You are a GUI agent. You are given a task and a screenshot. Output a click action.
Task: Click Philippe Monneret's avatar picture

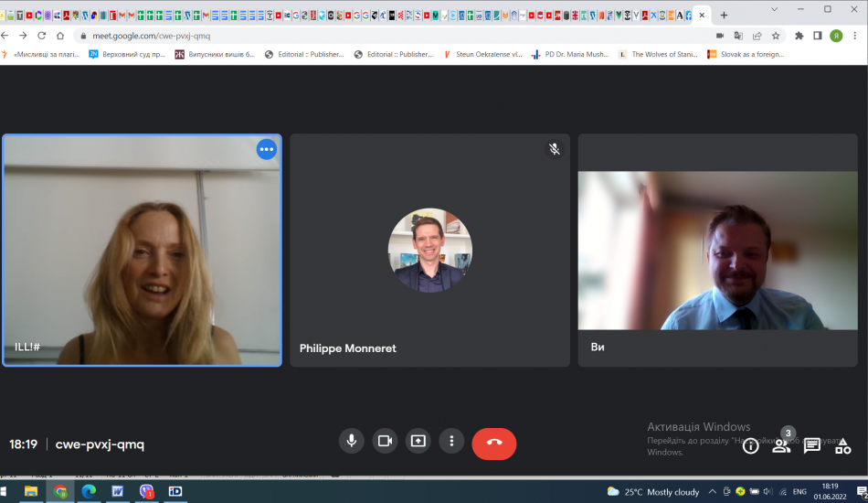click(x=429, y=250)
